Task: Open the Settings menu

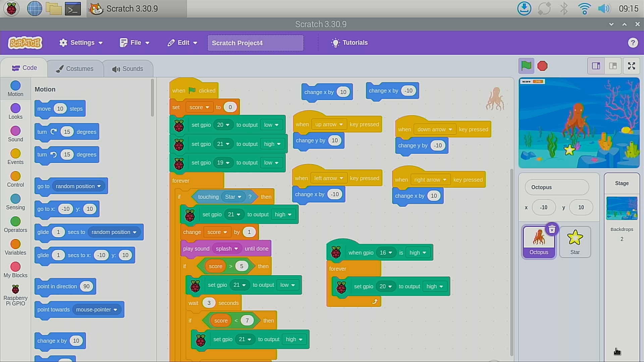Action: coord(81,43)
